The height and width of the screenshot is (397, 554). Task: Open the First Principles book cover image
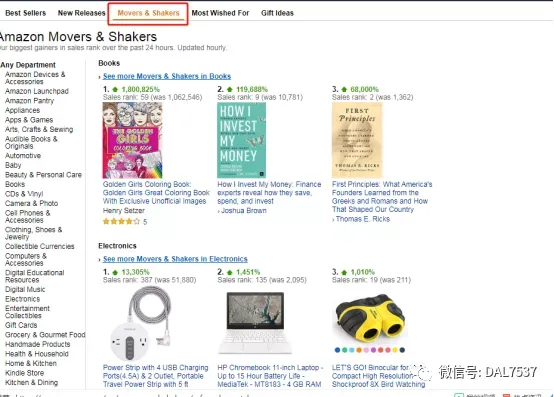click(x=357, y=140)
